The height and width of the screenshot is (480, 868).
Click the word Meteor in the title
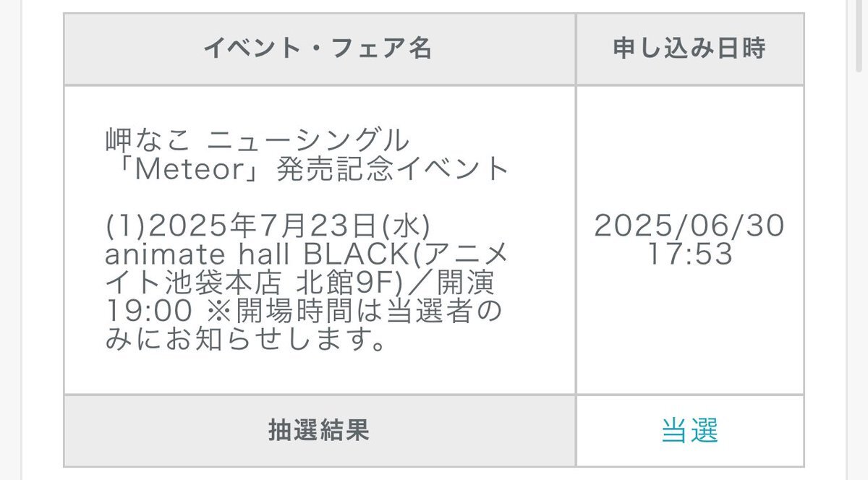pos(192,168)
